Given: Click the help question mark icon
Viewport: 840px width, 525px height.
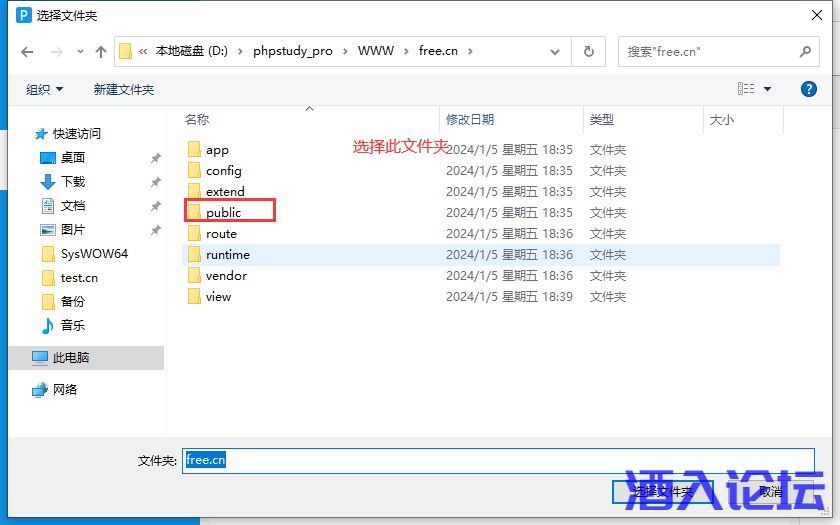Looking at the screenshot, I should [809, 89].
